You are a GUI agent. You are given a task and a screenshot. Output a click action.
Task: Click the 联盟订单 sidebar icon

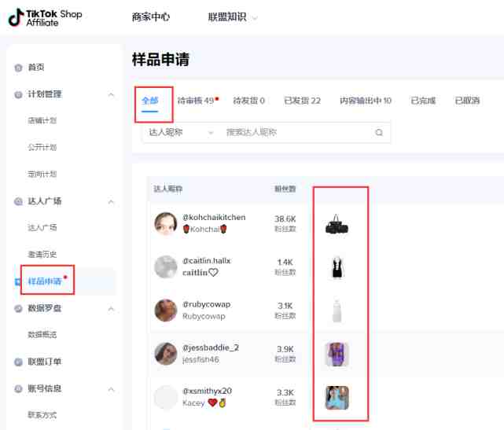coord(18,362)
